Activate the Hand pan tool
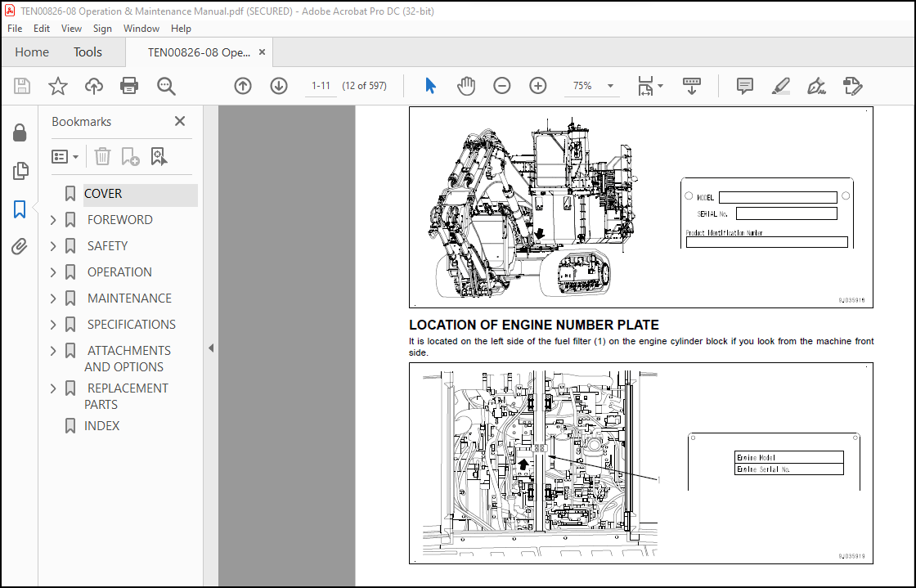916x588 pixels. coord(466,86)
